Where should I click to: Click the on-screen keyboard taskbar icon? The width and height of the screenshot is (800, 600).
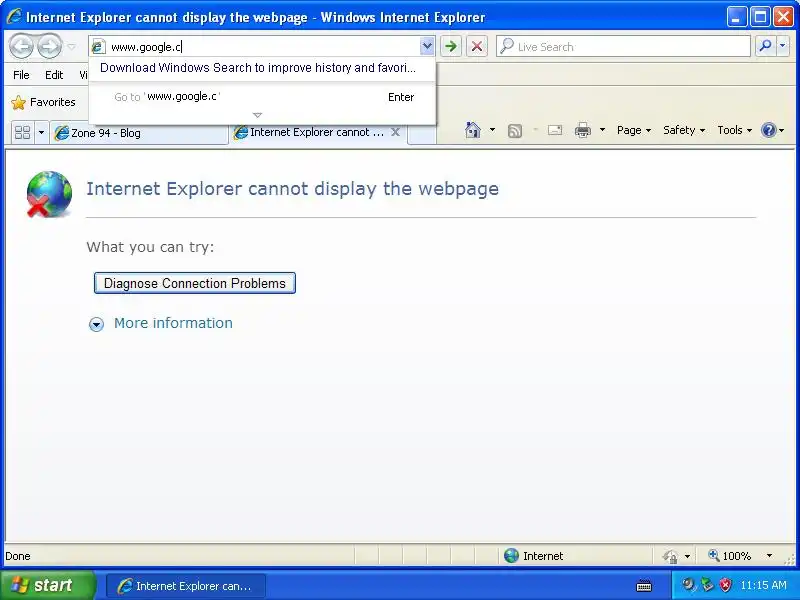click(644, 586)
